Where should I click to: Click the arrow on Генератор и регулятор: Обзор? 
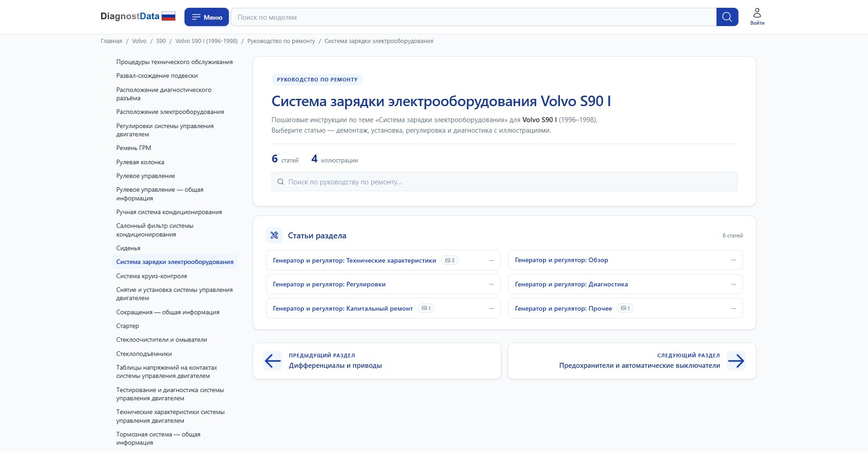[x=733, y=260]
